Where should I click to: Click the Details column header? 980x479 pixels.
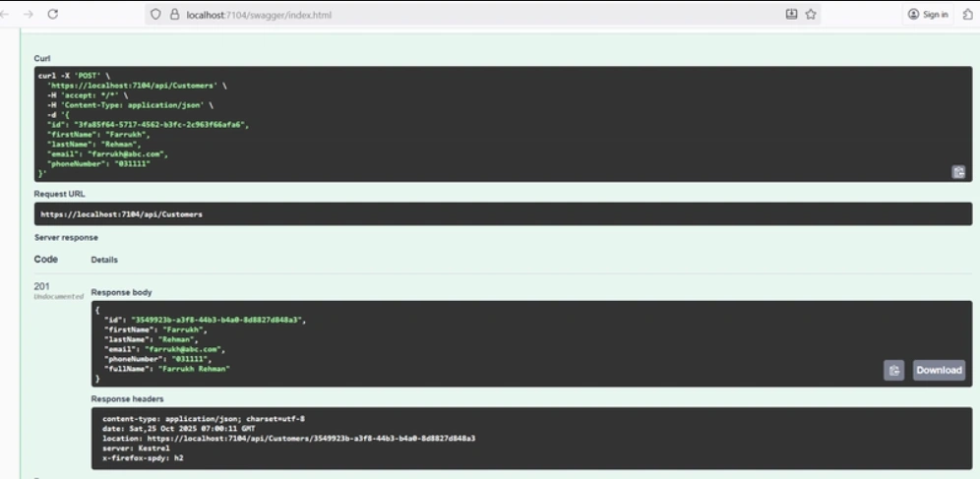pyautogui.click(x=104, y=260)
